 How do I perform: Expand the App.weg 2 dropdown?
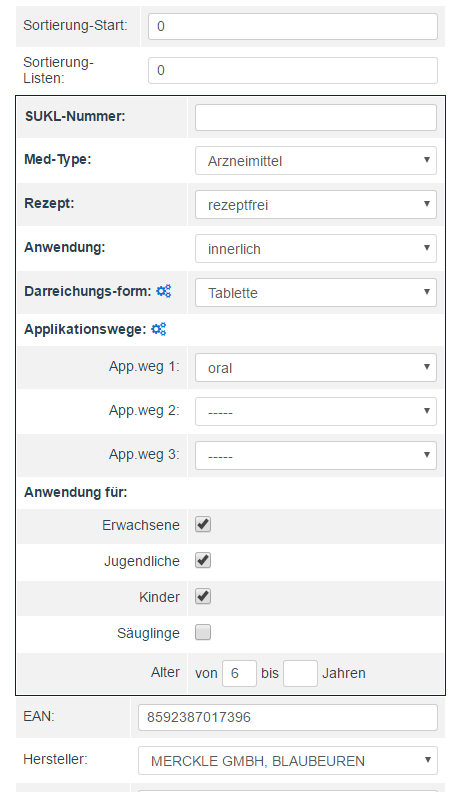point(316,412)
